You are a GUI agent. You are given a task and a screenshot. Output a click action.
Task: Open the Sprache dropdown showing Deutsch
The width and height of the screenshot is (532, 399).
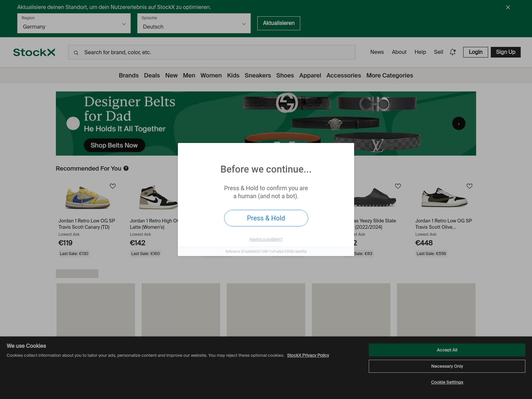coord(194,23)
